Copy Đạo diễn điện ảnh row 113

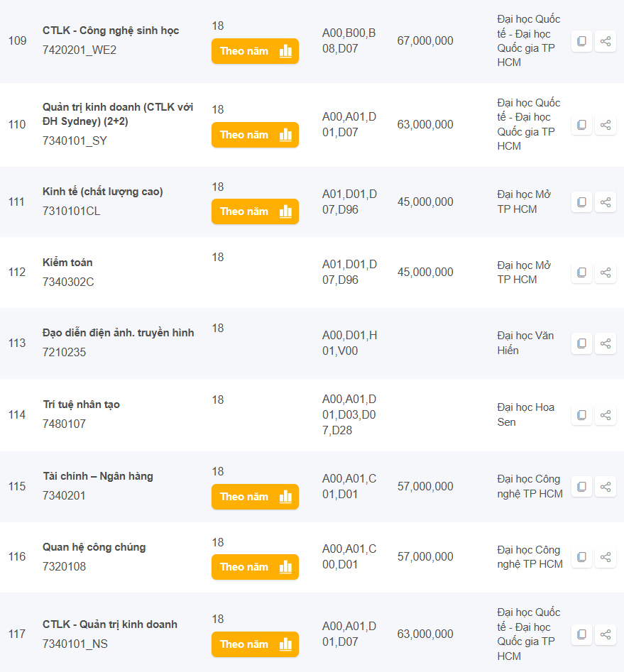tap(581, 343)
